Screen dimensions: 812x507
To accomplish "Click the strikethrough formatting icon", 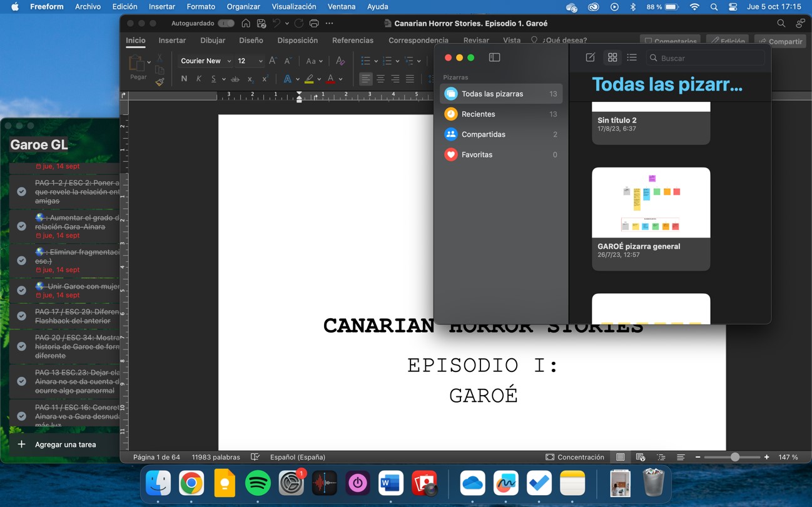I will [235, 79].
